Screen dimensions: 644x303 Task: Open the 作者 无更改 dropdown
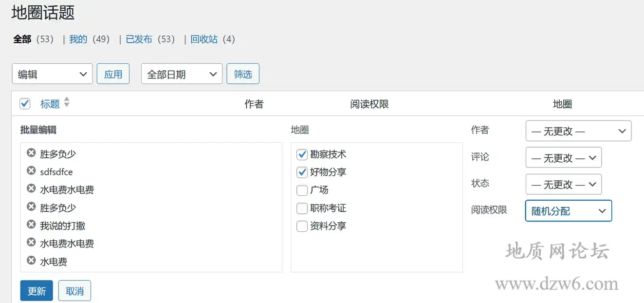[x=578, y=131]
